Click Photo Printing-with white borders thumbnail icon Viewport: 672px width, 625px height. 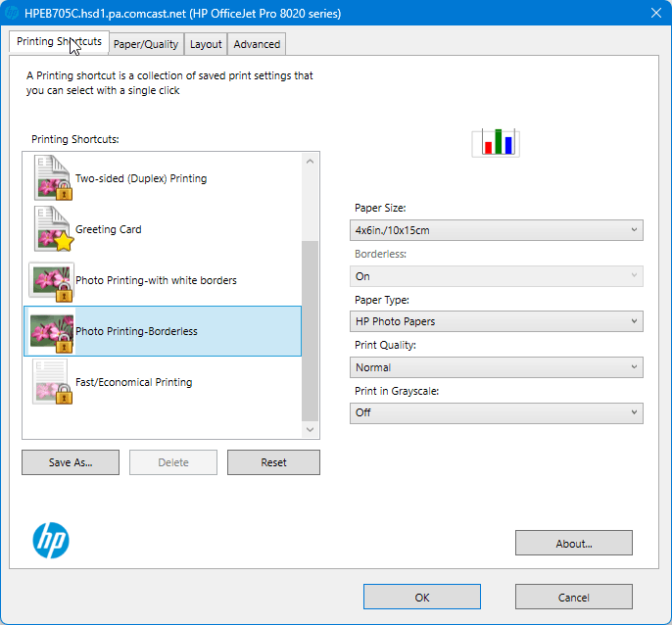point(51,281)
